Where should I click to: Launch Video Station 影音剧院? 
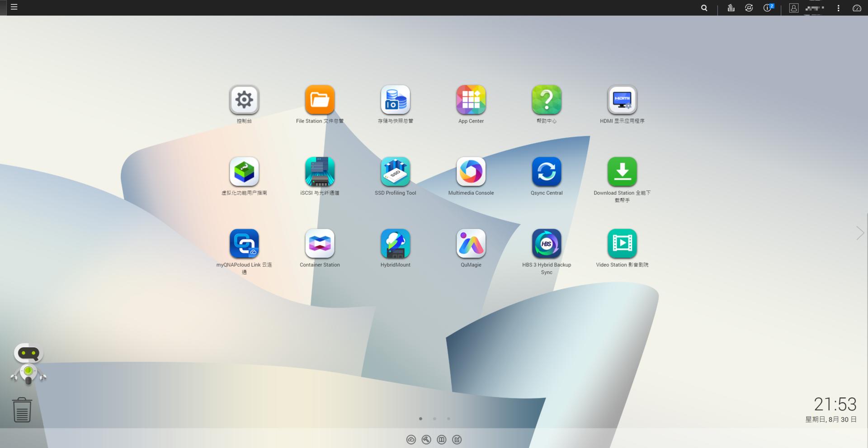click(622, 243)
